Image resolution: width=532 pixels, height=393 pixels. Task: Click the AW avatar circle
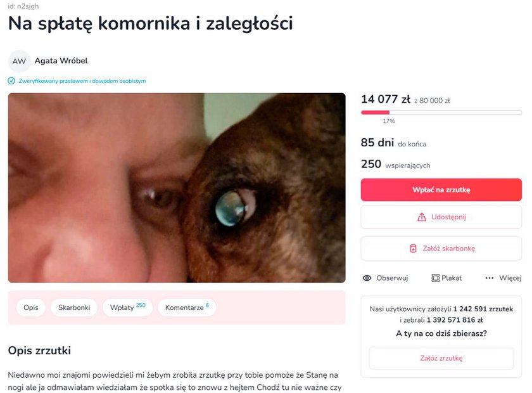point(20,61)
